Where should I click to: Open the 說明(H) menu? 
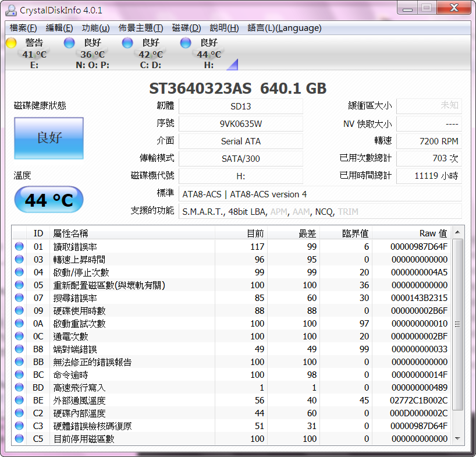pyautogui.click(x=225, y=28)
